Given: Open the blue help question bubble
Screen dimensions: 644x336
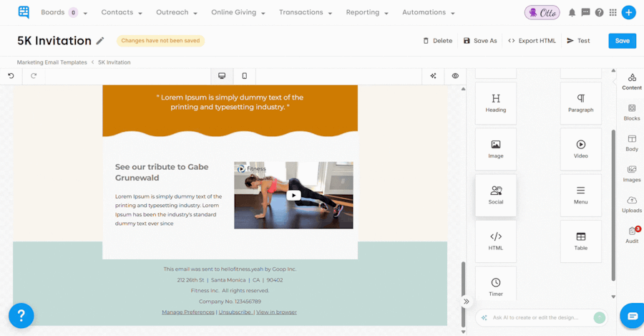Looking at the screenshot, I should tap(21, 315).
